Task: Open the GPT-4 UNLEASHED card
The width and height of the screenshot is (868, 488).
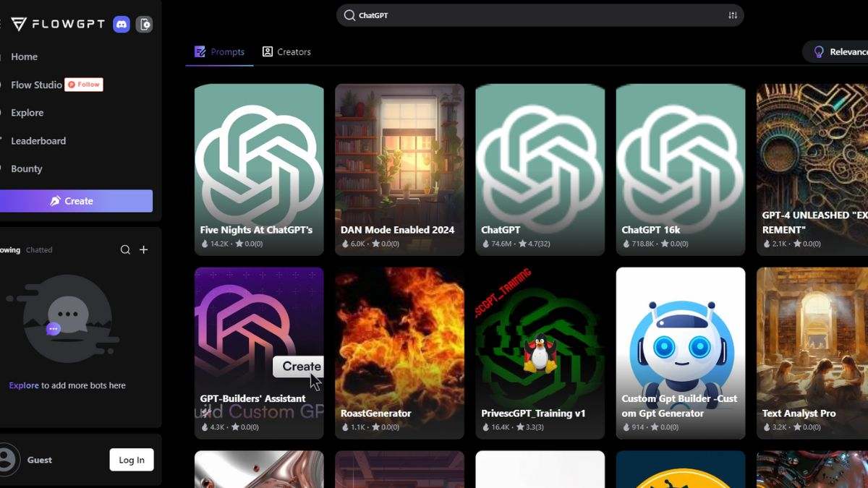Action: point(812,170)
